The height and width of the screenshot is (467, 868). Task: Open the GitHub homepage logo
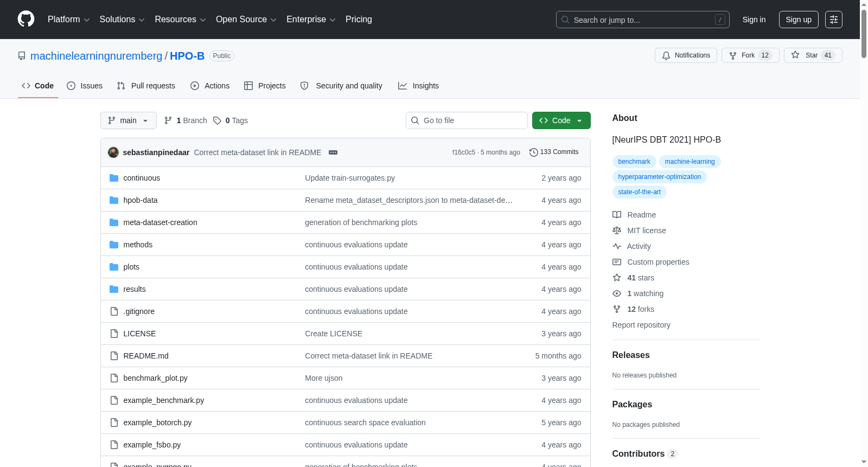(x=26, y=20)
